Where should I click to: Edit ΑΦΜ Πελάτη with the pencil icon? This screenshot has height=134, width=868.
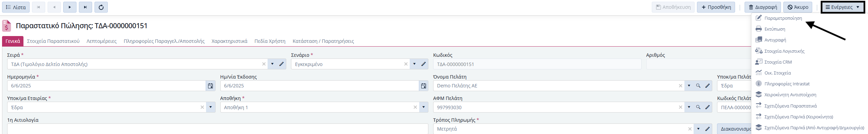[708, 107]
